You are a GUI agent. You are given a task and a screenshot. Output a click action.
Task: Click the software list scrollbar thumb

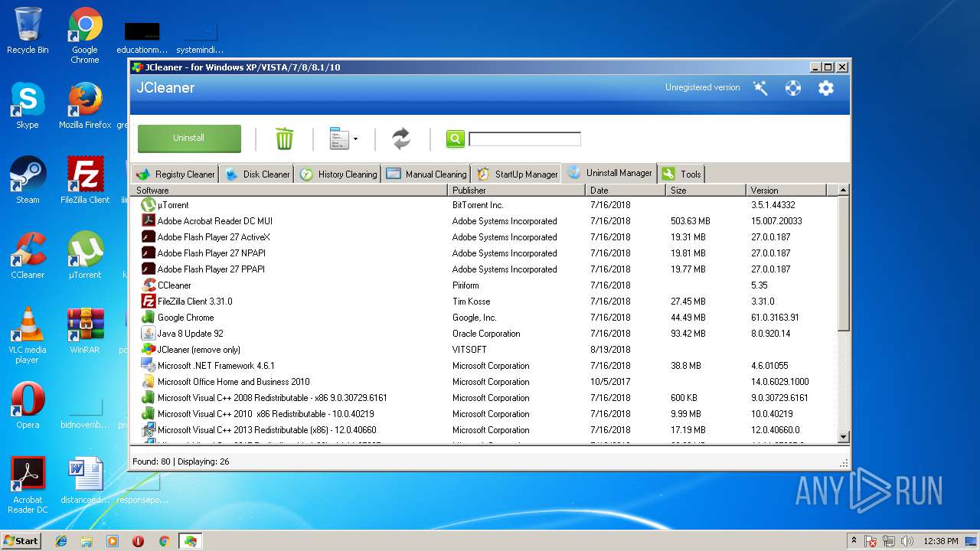[844, 263]
